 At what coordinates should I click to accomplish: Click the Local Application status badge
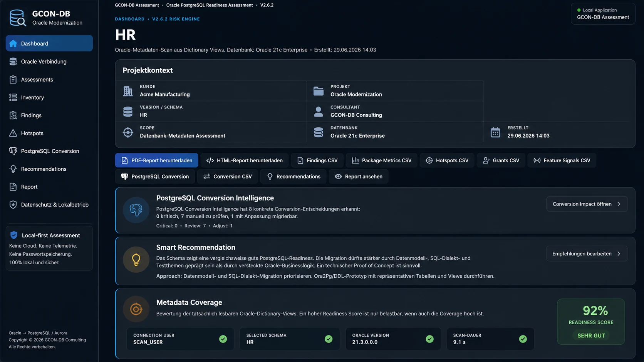(603, 14)
